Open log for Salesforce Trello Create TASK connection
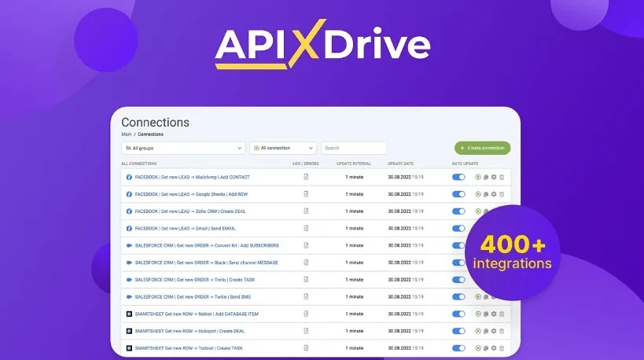This screenshot has width=644, height=360. pyautogui.click(x=306, y=280)
